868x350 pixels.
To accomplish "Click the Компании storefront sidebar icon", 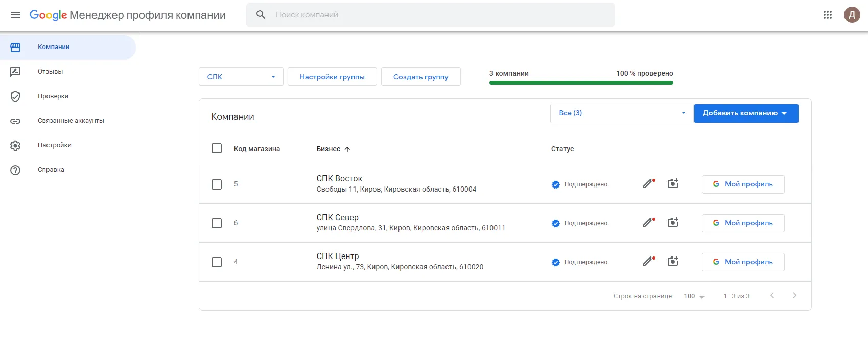I will pyautogui.click(x=15, y=47).
